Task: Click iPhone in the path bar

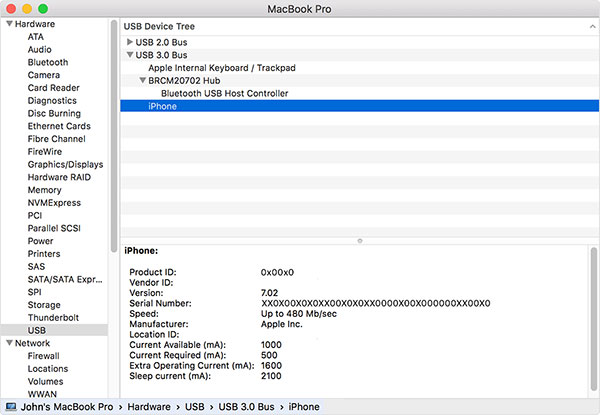Action: [304, 407]
